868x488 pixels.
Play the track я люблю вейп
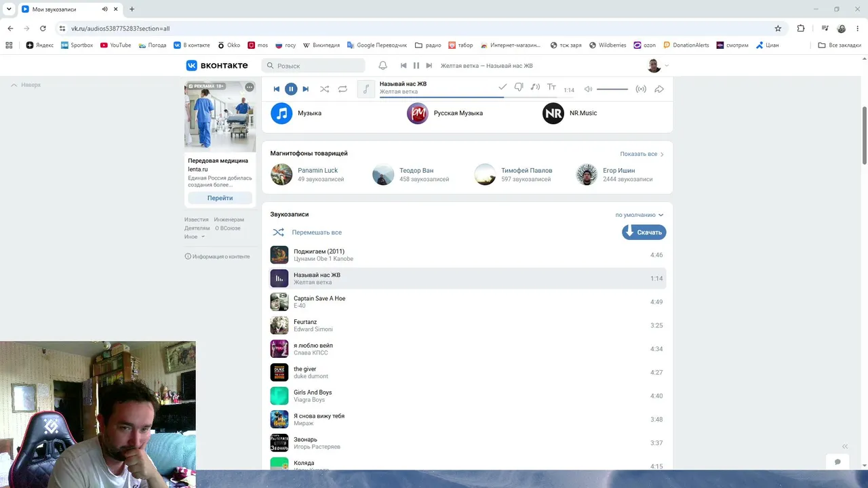click(x=468, y=349)
